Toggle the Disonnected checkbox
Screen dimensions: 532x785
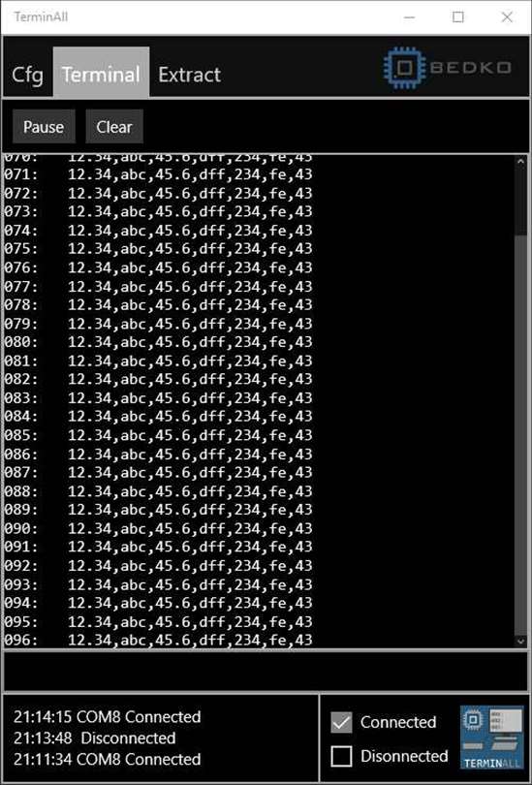click(x=341, y=756)
